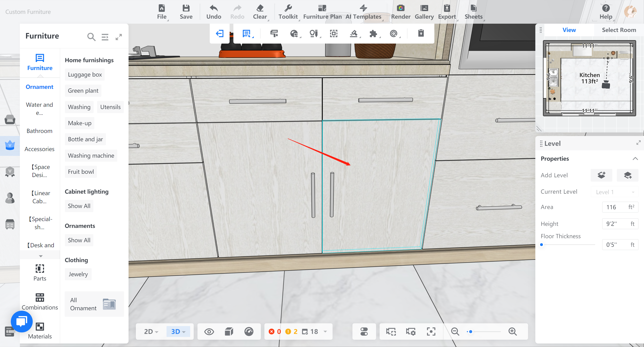
Task: Click the add level above icon
Action: 601,175
